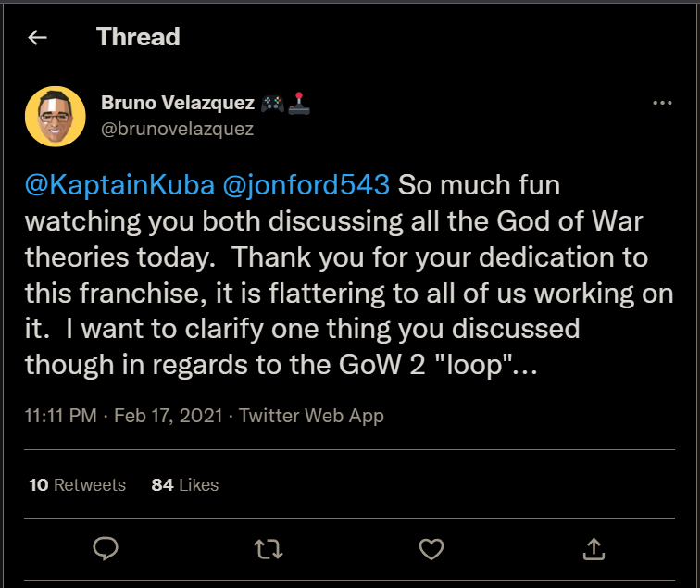Click the game controller emoji beside the name

(272, 103)
